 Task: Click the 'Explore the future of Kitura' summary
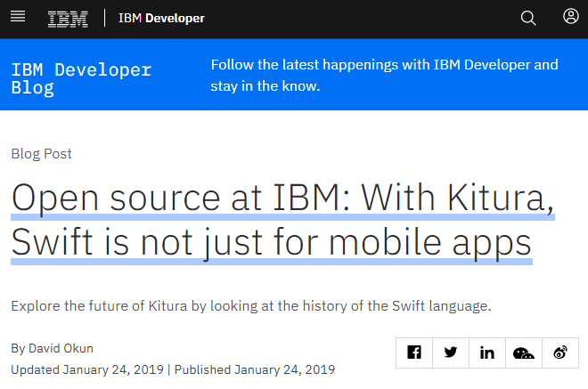coord(251,306)
